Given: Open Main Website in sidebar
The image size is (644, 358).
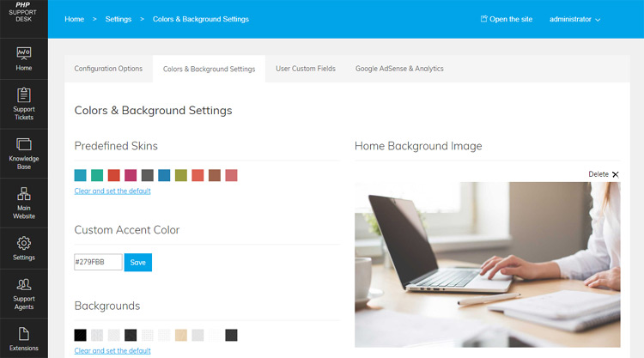Looking at the screenshot, I should click(x=24, y=203).
